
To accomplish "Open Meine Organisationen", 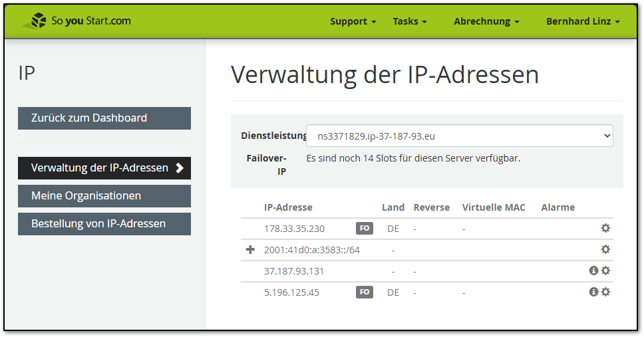I will tap(104, 196).
